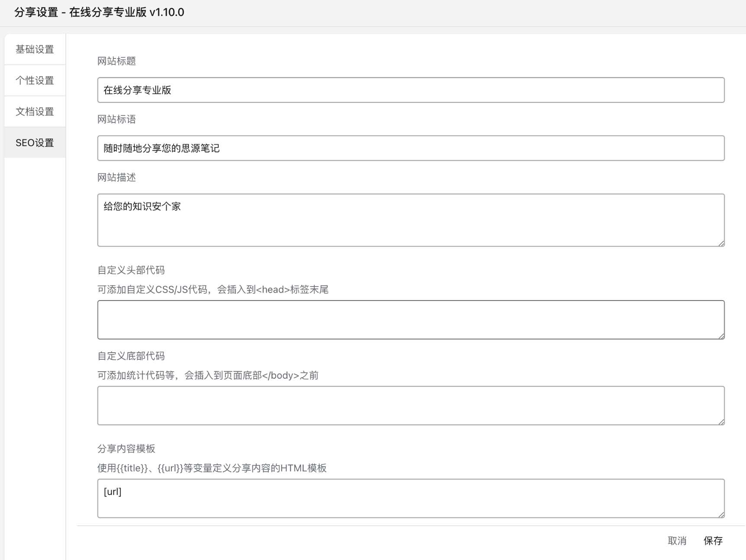Screen dimensions: 746x560
Task: Select the 文档设置 tab
Action: 35,112
